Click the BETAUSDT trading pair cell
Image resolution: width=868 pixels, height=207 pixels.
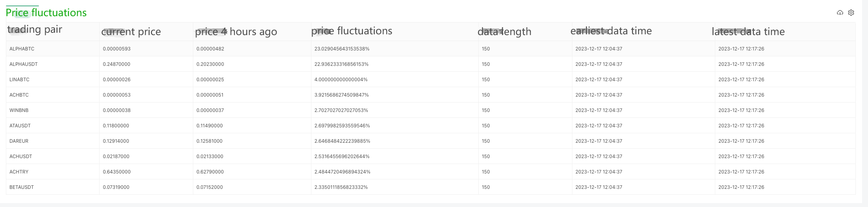pyautogui.click(x=22, y=187)
